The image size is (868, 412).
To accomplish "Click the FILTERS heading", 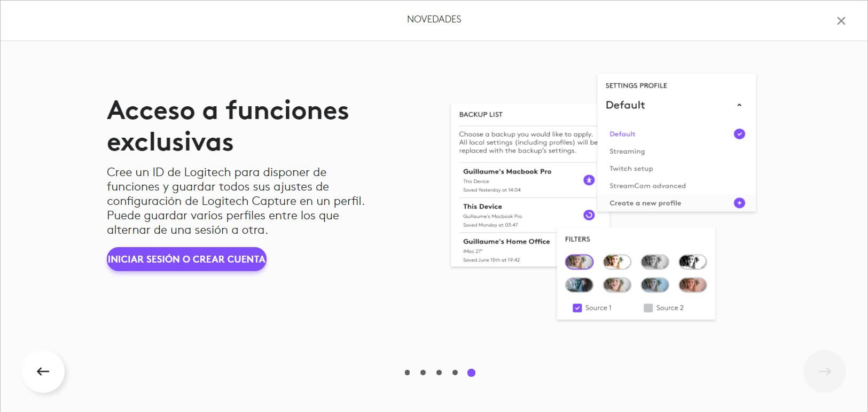I will [577, 239].
